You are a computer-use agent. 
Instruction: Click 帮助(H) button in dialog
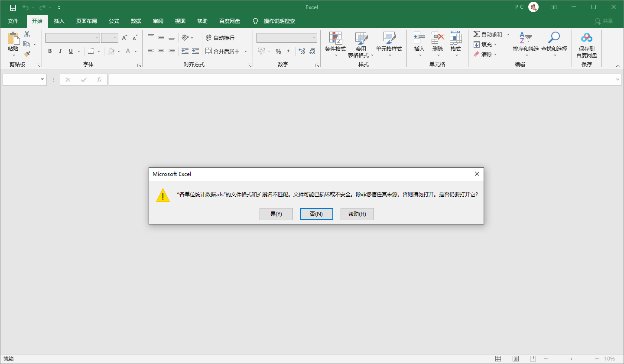coord(357,214)
